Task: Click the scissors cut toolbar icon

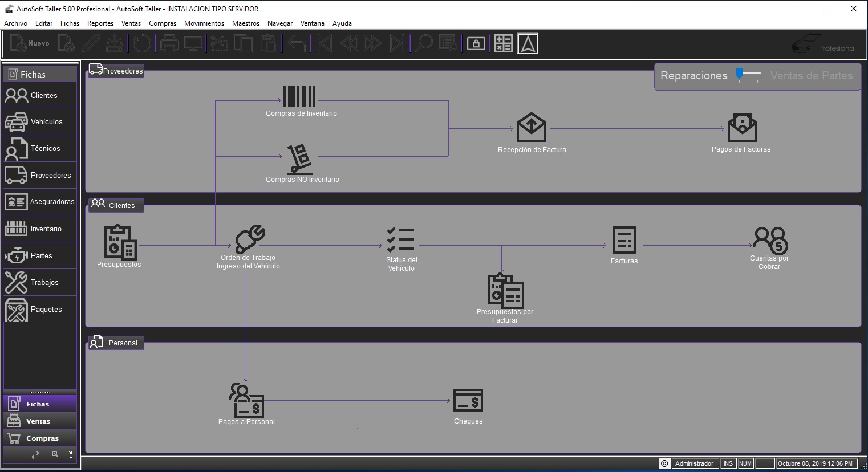Action: point(219,43)
